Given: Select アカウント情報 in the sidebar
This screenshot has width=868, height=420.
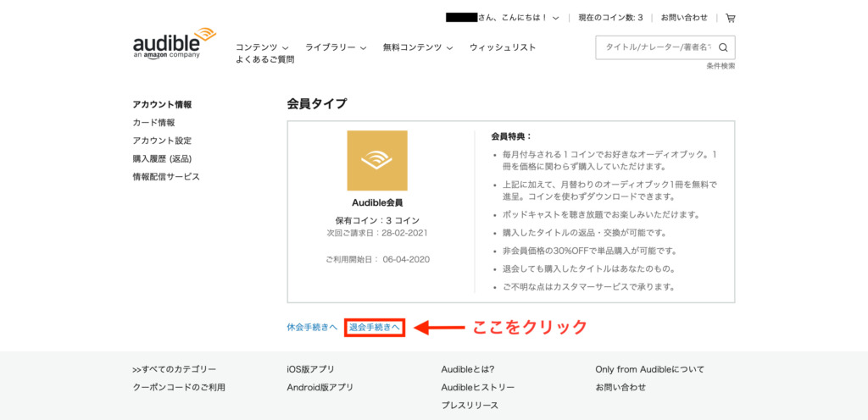Looking at the screenshot, I should pyautogui.click(x=162, y=104).
